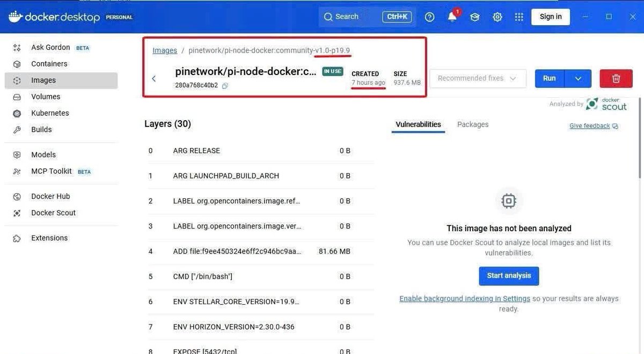The height and width of the screenshot is (354, 644).
Task: Click the Sign in button
Action: (551, 17)
